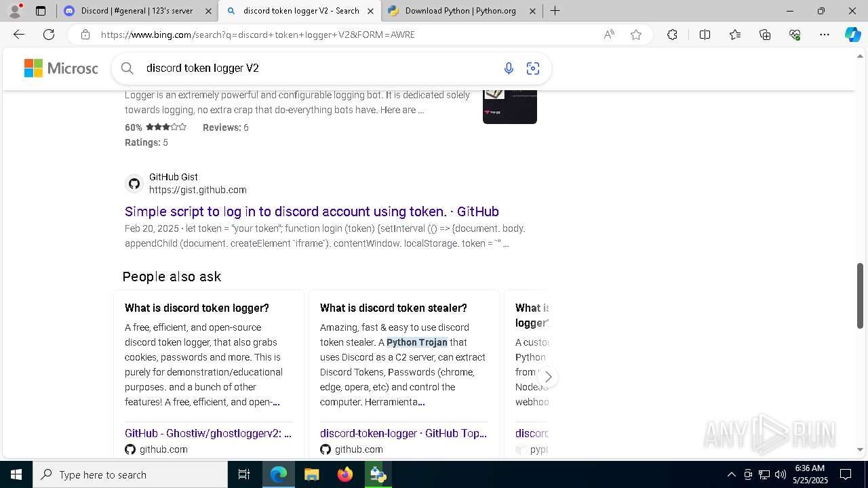Go back to previous page
Screen dimensions: 868x488
pyautogui.click(x=19, y=35)
